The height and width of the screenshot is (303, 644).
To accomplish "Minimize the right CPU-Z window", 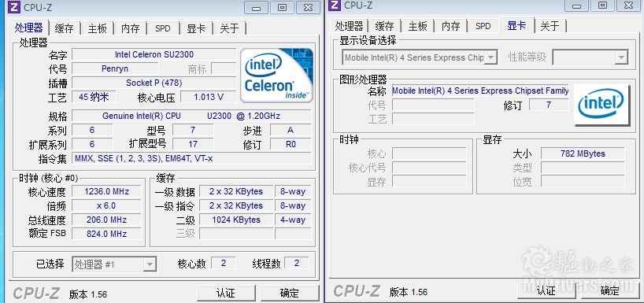I will click(576, 6).
